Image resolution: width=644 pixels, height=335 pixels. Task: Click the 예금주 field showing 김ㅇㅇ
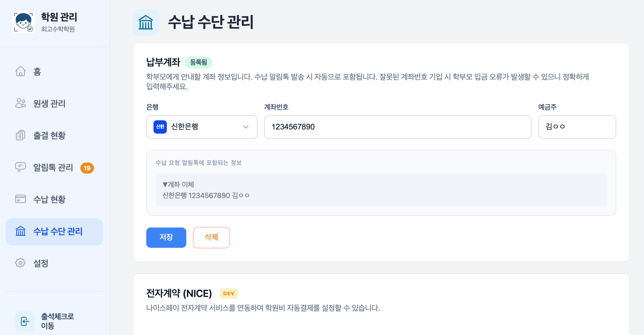pos(577,127)
